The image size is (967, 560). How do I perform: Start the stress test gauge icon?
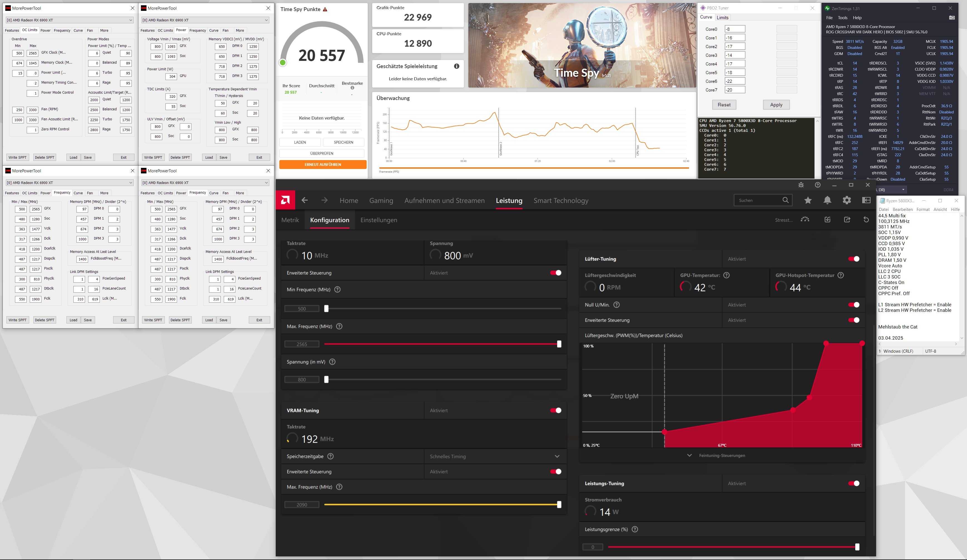[x=805, y=220]
